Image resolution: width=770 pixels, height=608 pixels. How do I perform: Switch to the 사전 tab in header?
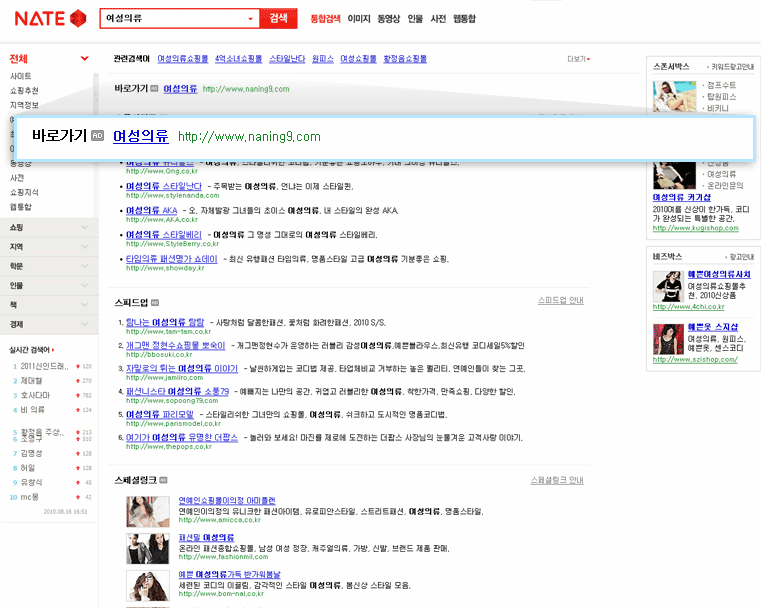click(438, 19)
